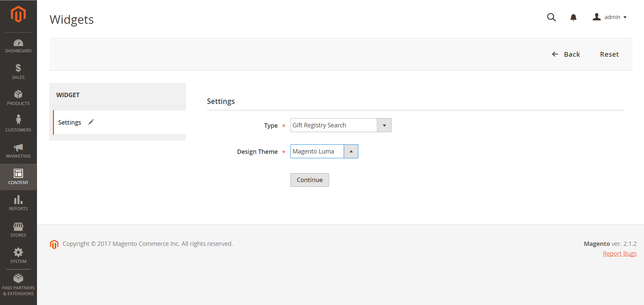Screen dimensions: 644x305
Task: Open the Products menu
Action: [18, 98]
